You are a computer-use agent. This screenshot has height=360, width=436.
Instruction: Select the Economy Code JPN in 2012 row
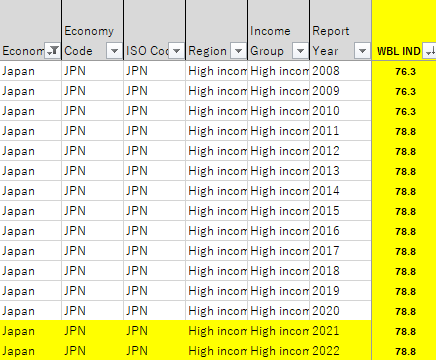coord(93,151)
